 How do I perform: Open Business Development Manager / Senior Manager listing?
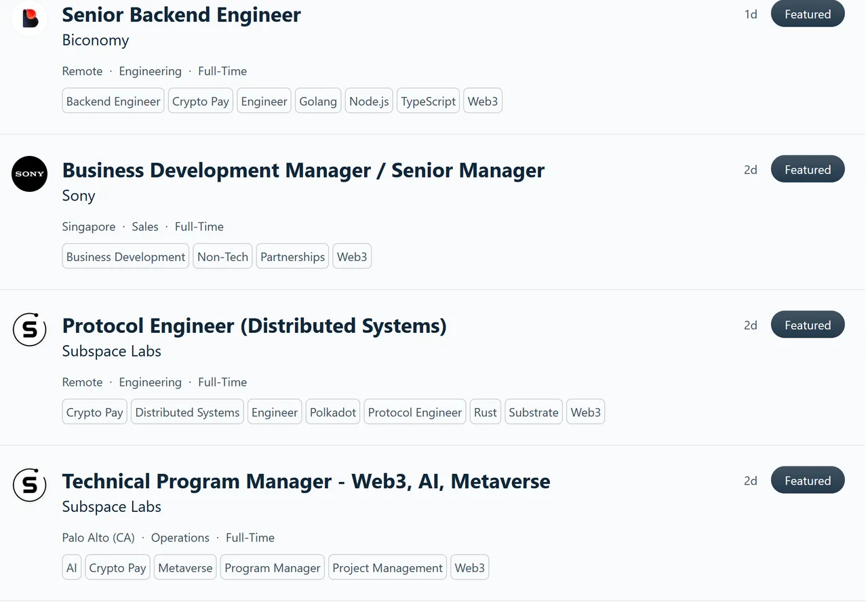coord(303,169)
